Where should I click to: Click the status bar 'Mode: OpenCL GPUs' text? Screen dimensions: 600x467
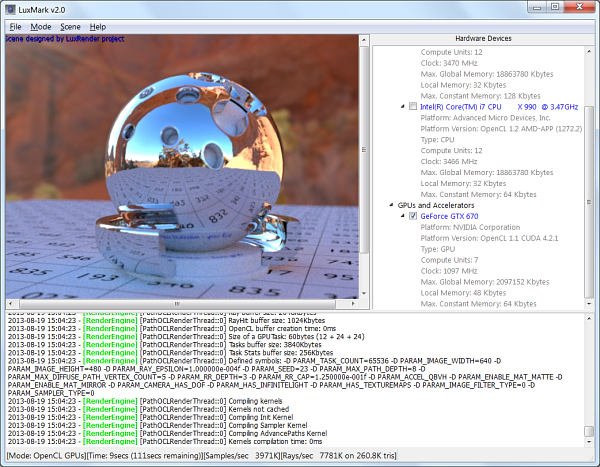pos(46,456)
